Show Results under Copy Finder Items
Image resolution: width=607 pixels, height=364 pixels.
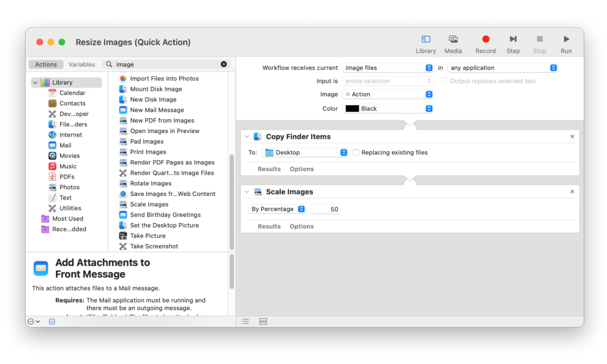(269, 169)
